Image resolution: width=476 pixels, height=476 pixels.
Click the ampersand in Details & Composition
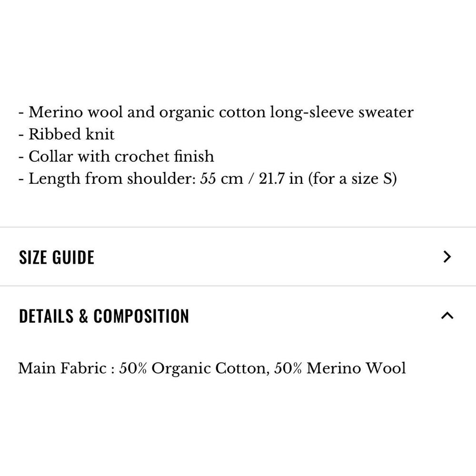pos(83,316)
